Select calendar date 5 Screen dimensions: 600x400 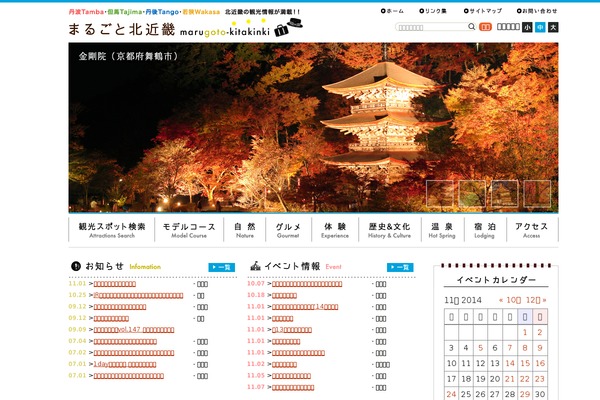point(481,348)
